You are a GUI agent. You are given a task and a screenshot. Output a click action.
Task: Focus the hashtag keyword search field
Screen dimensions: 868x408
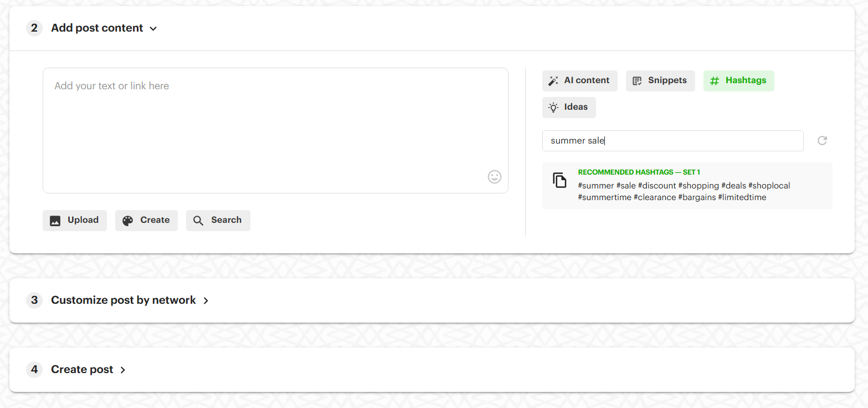point(672,141)
